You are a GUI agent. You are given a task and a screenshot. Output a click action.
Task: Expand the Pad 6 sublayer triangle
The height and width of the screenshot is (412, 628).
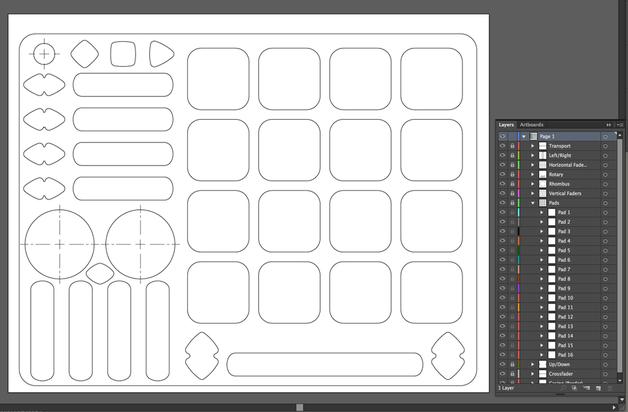542,260
